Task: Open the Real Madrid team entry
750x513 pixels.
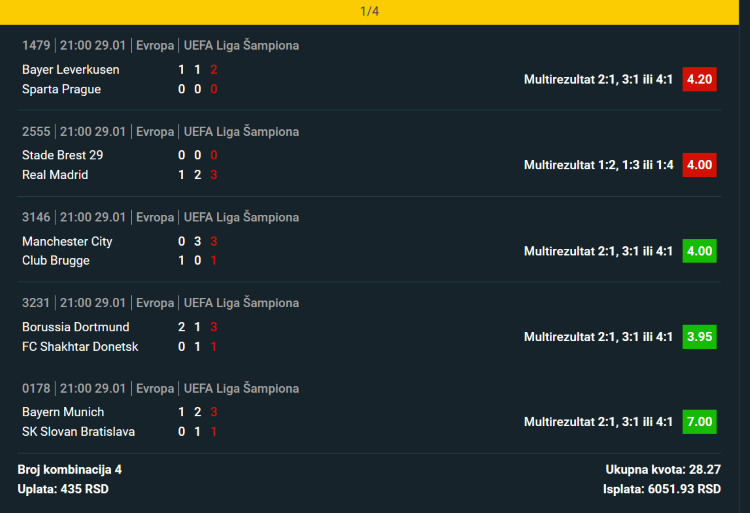Action: [x=55, y=175]
